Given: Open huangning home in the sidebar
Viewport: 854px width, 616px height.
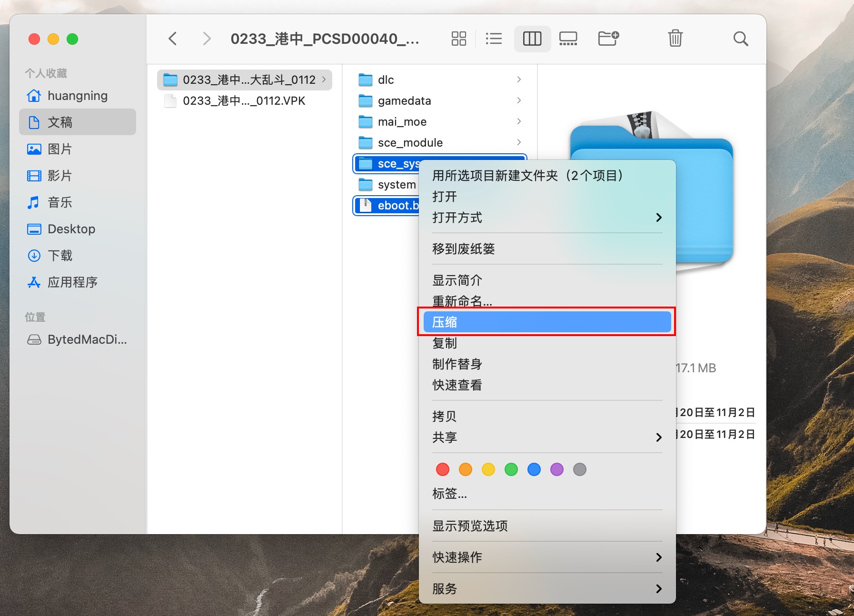Looking at the screenshot, I should (x=78, y=96).
